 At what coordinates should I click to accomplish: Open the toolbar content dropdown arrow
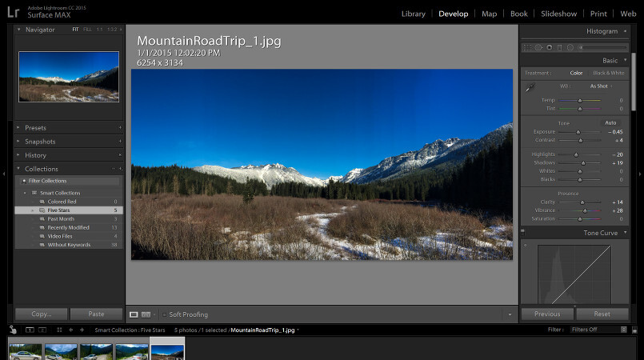point(510,315)
